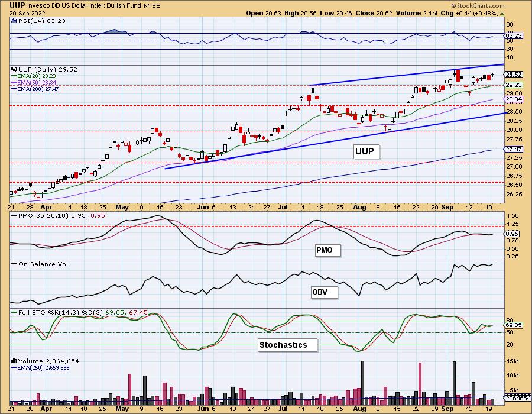The image size is (532, 414).
Task: Click the purple EMA(50) legend line swatch
Action: pos(14,82)
